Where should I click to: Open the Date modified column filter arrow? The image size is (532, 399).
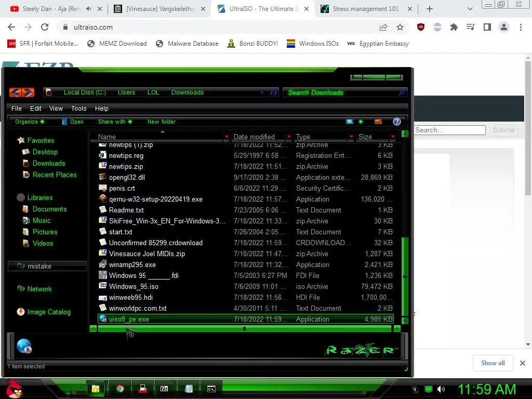click(289, 137)
